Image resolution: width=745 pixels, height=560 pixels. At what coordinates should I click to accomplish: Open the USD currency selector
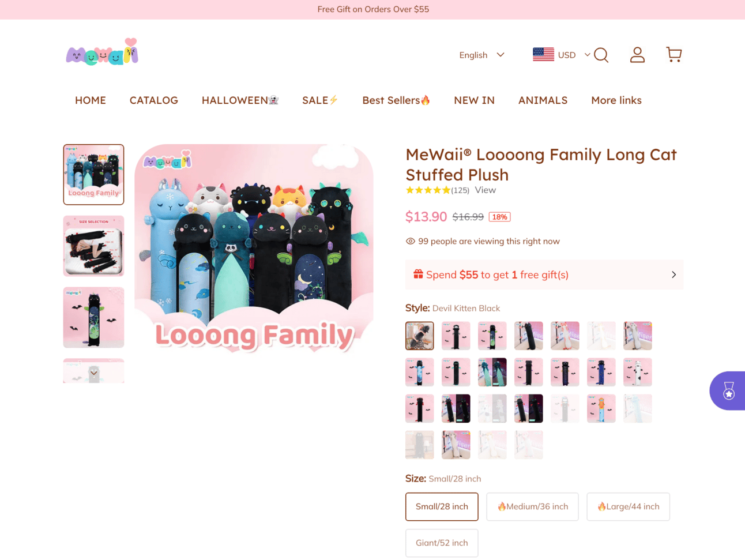(574, 55)
